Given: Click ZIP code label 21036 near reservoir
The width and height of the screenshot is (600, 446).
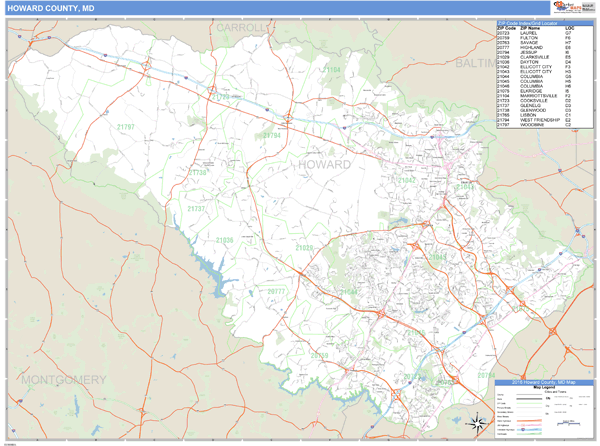Looking at the screenshot, I should (x=225, y=240).
